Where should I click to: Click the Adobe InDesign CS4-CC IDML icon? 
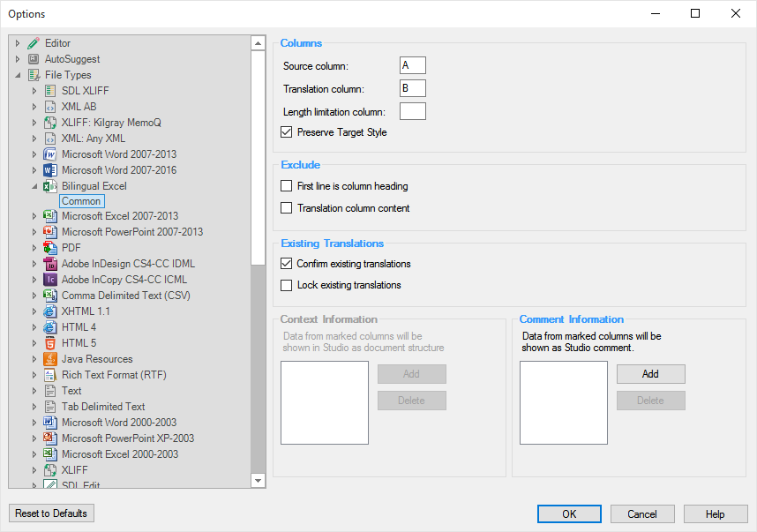[x=50, y=264]
